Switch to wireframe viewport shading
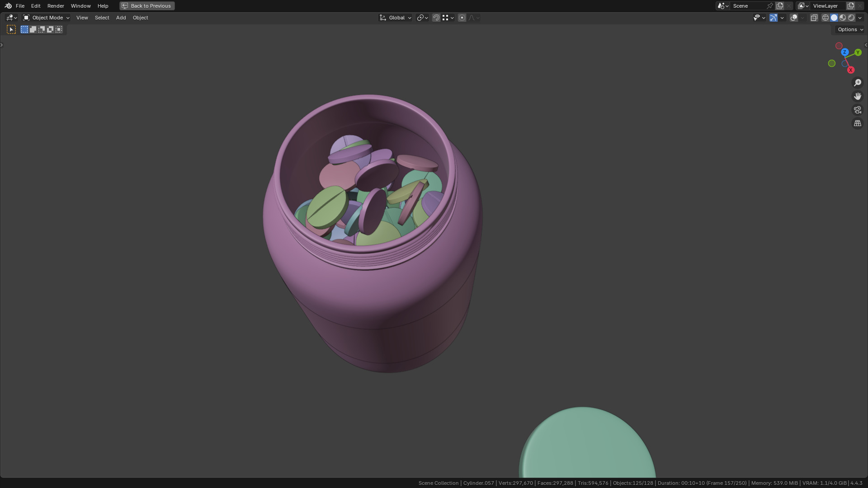The height and width of the screenshot is (488, 868). click(826, 18)
